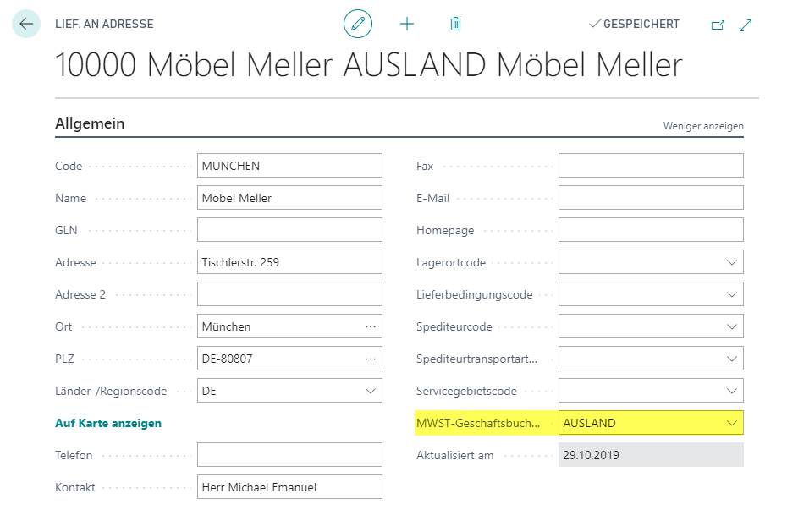Open the Spediteurcode dropdown
The image size is (787, 532).
coord(732,326)
